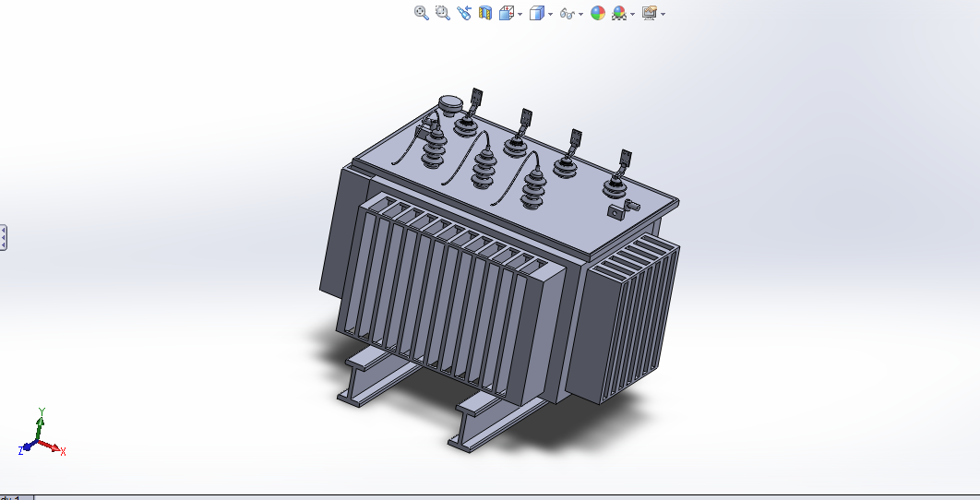Open the View Settings dropdown arrow

[x=663, y=14]
